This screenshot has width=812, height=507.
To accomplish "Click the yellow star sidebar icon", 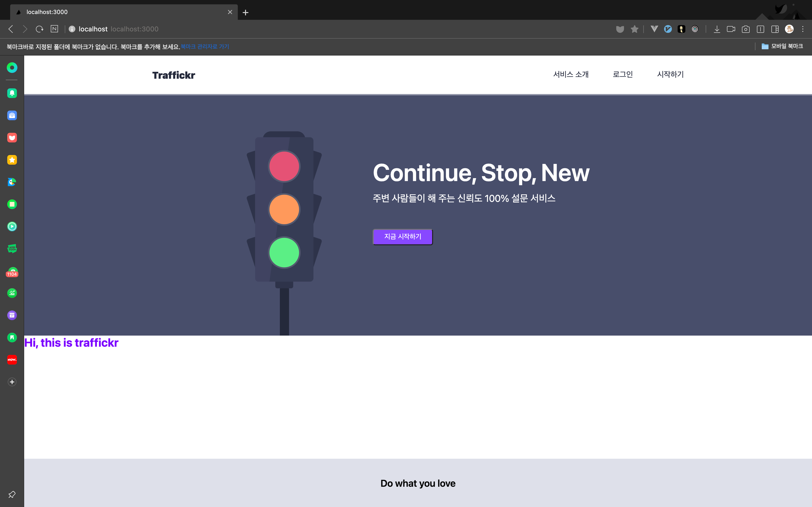I will [x=12, y=160].
